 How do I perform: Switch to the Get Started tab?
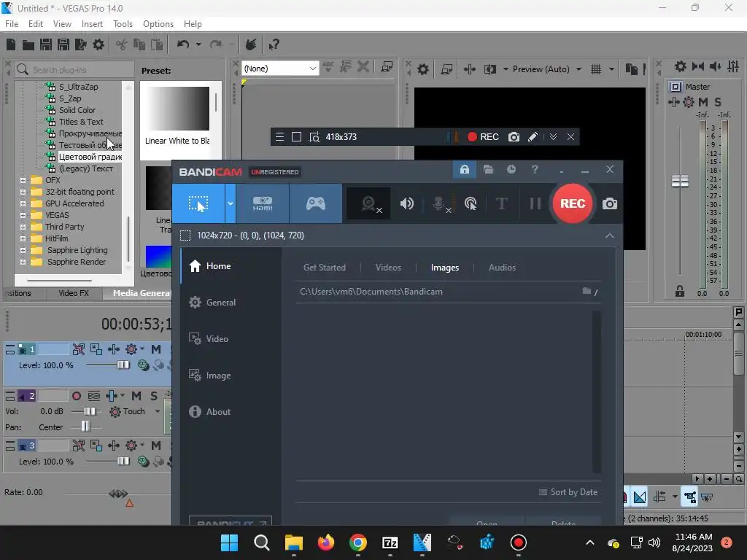pyautogui.click(x=325, y=268)
